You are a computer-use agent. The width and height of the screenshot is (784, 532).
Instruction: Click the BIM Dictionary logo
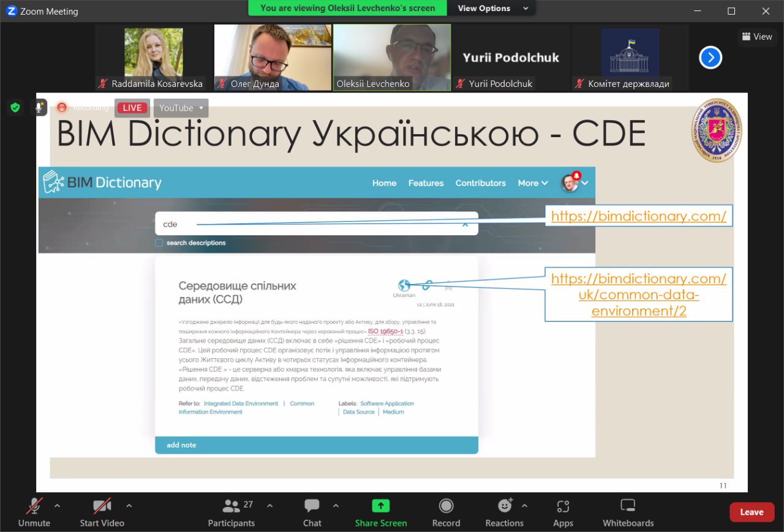102,182
